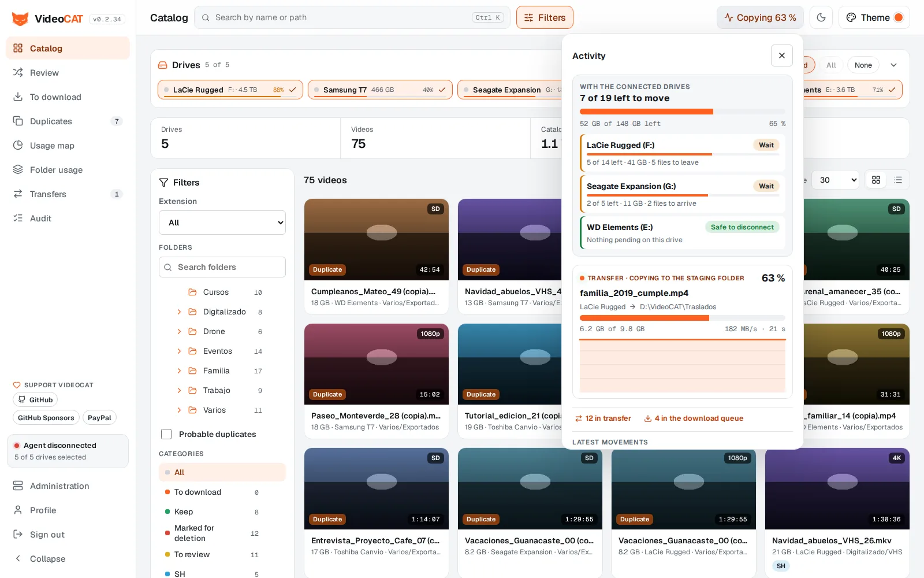Open the Usage map view
The image size is (924, 578).
[68, 146]
